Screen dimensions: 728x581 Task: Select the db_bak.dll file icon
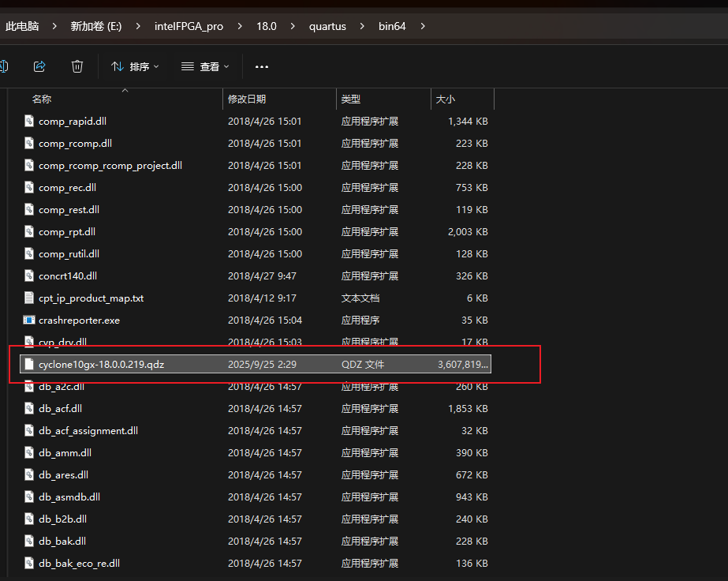(x=28, y=541)
